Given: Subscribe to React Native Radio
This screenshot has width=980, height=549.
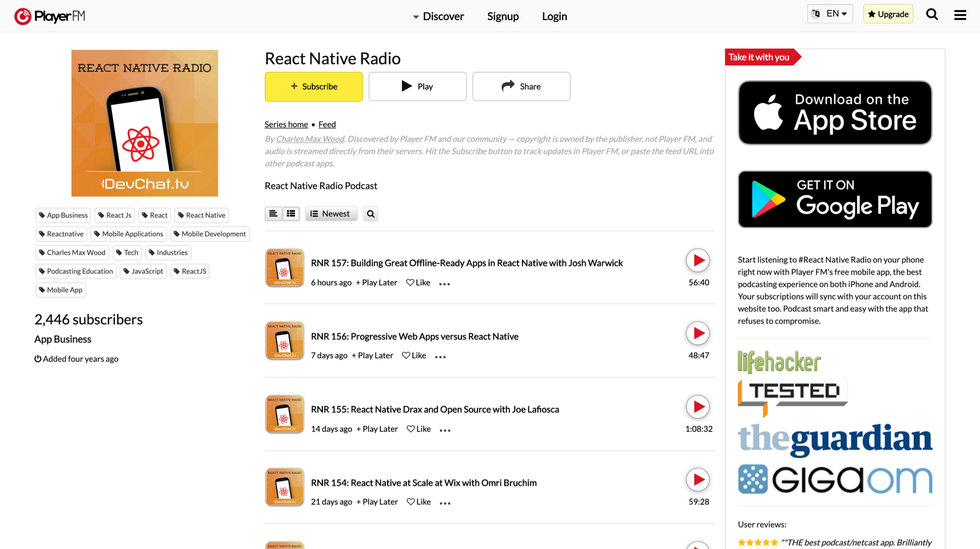Looking at the screenshot, I should tap(314, 86).
